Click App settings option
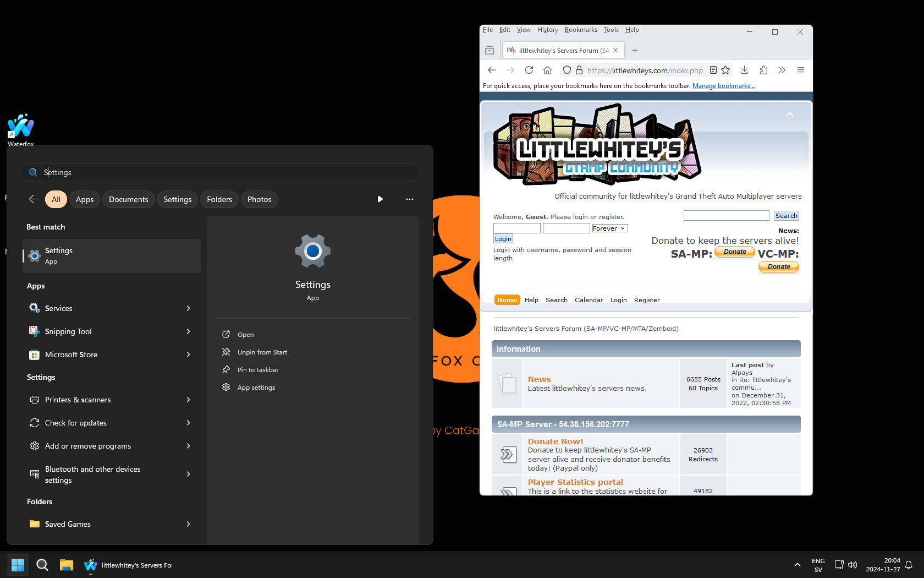This screenshot has width=924, height=578. [x=256, y=388]
